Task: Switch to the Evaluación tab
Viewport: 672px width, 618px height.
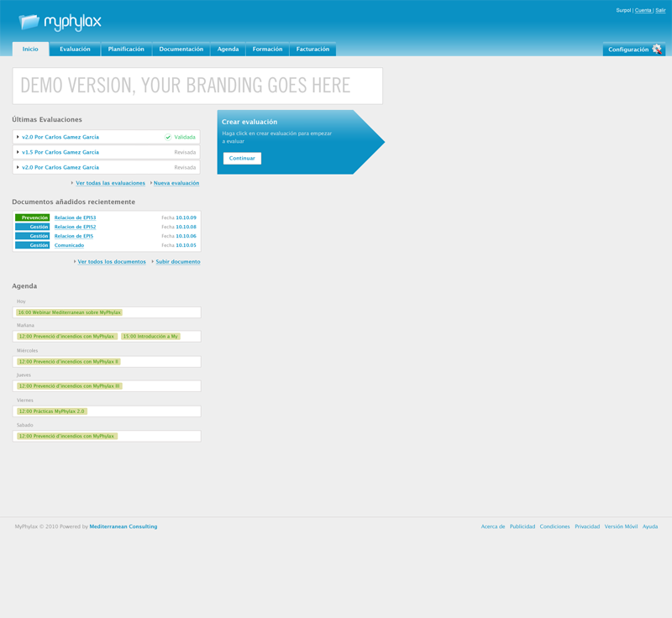Action: 75,50
